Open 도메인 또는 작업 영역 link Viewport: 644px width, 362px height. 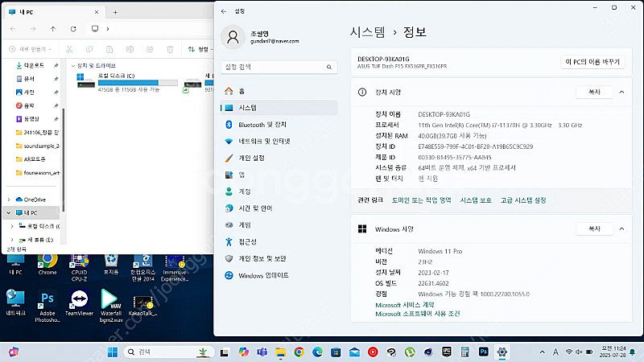click(421, 200)
